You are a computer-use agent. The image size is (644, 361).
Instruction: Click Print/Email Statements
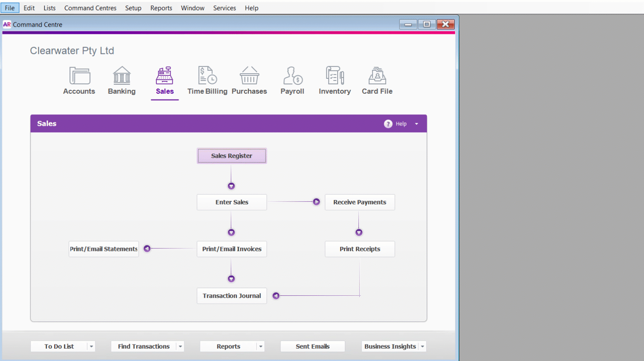[104, 249]
